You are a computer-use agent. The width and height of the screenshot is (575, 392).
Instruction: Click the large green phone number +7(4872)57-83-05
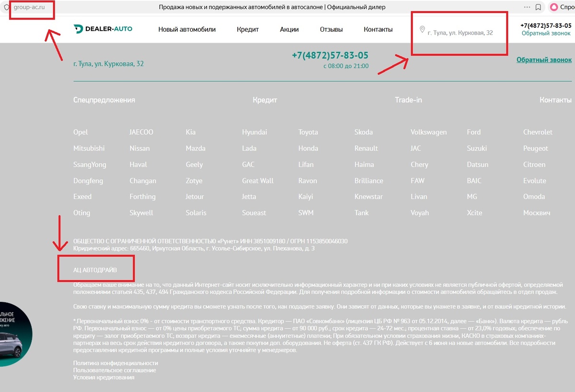330,56
